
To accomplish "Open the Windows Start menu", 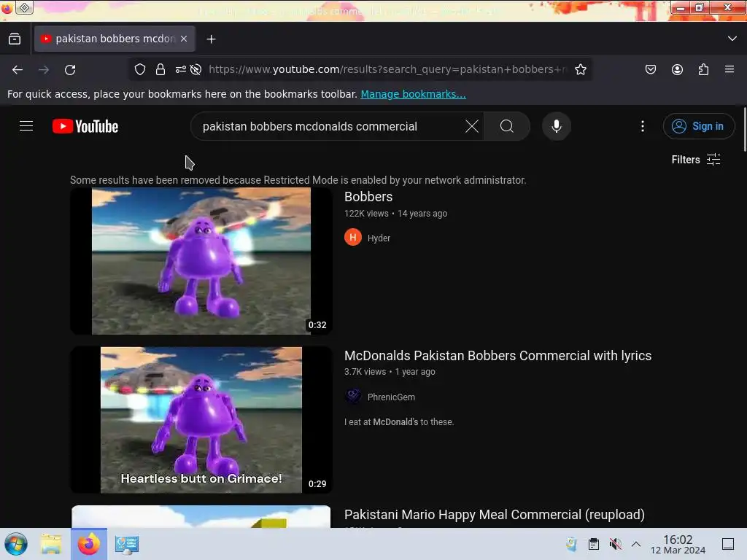I will tap(16, 544).
